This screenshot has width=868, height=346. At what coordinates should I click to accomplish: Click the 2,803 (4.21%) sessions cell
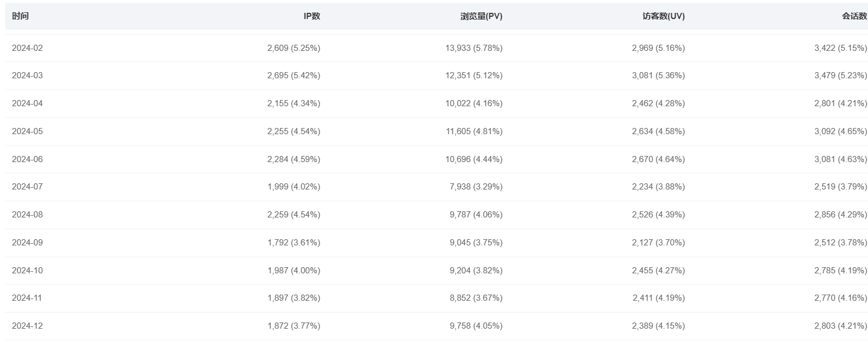pos(840,326)
